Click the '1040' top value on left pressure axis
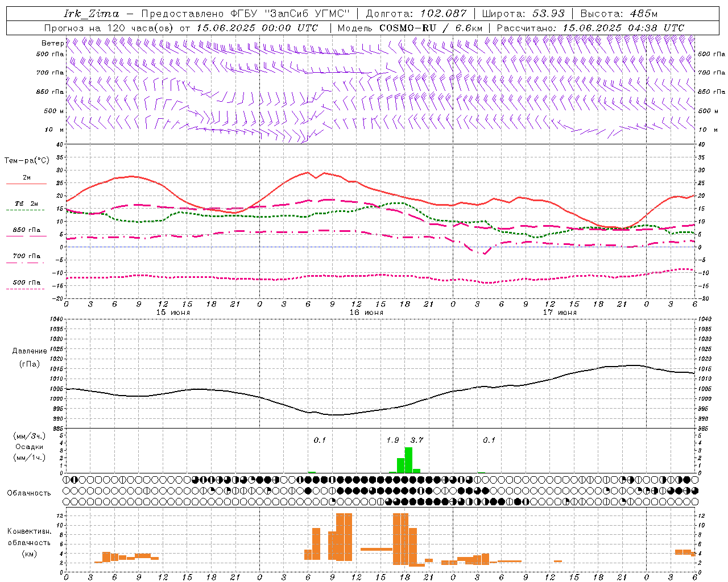The height and width of the screenshot is (582, 728). (56, 319)
